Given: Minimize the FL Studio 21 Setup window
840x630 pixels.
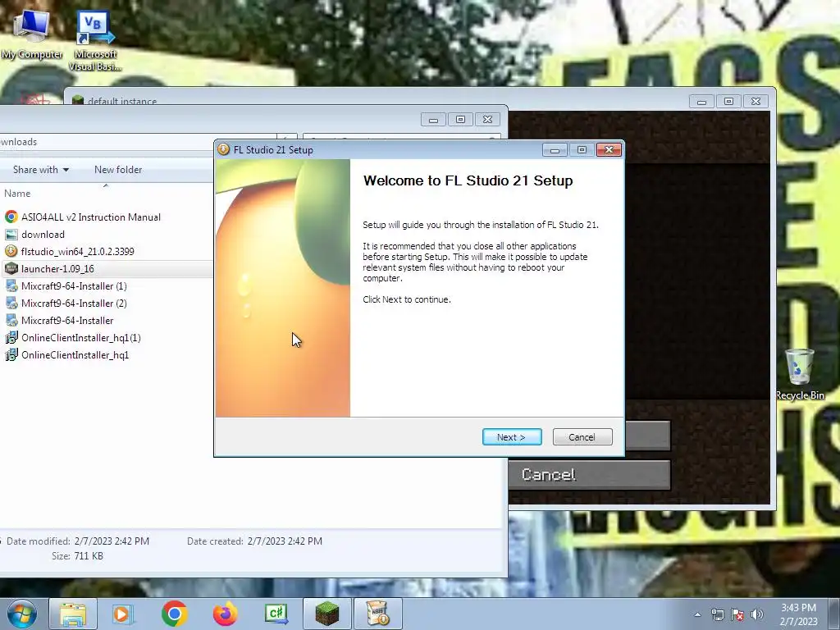Looking at the screenshot, I should coord(555,150).
